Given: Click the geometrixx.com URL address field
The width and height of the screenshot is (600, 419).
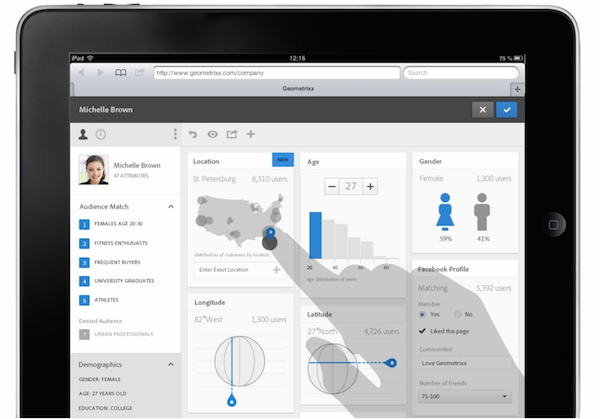Looking at the screenshot, I should [277, 73].
